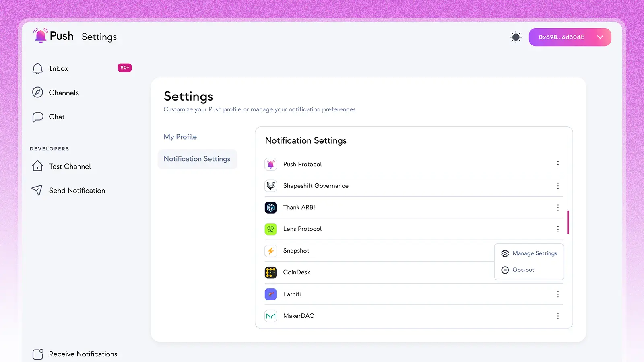The image size is (644, 362).
Task: Select the Notification Settings tab
Action: (x=197, y=159)
